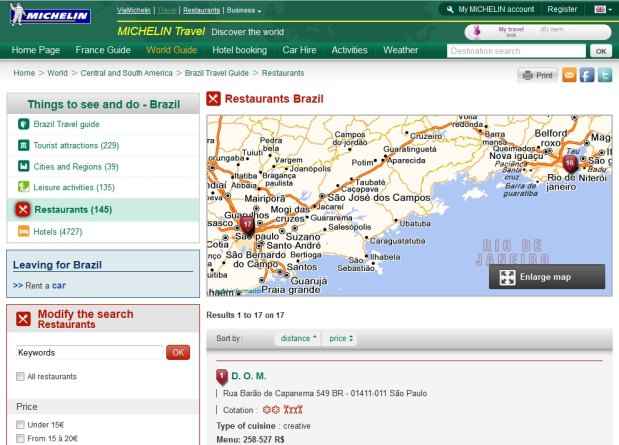This screenshot has height=445, width=619.
Task: Click the Michelin logo
Action: coord(50,15)
